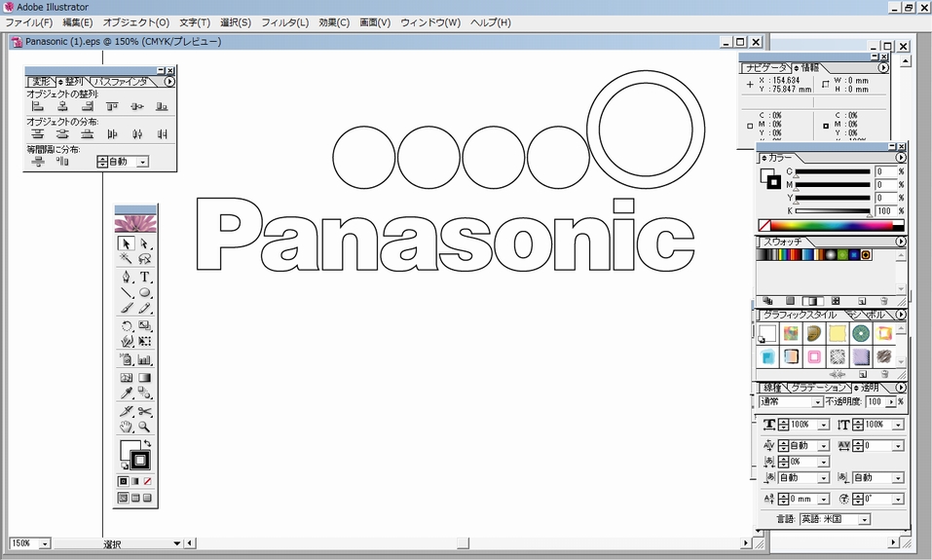Set the paint mode to None
932x560 pixels.
click(x=148, y=481)
